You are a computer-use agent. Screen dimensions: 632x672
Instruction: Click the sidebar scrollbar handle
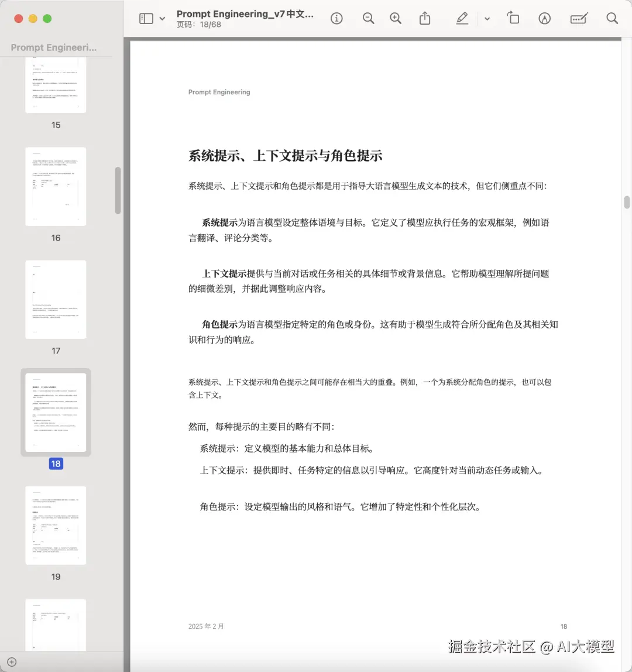[118, 190]
